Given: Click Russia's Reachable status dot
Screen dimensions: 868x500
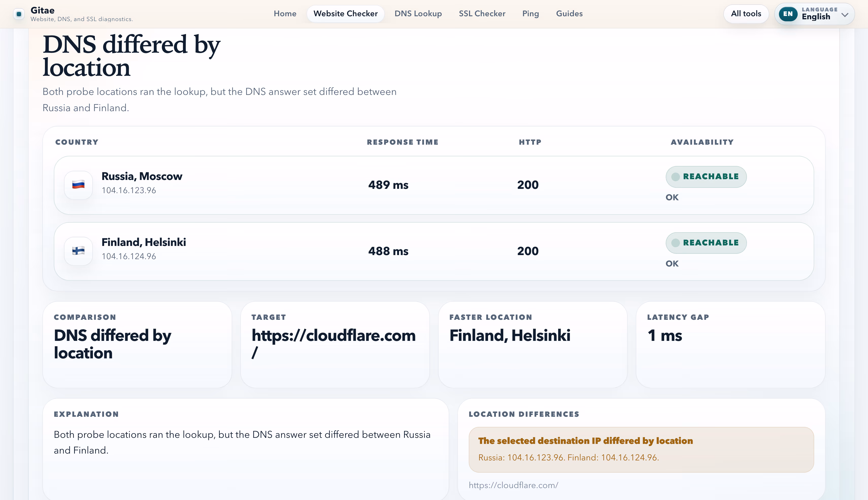Looking at the screenshot, I should pos(675,177).
